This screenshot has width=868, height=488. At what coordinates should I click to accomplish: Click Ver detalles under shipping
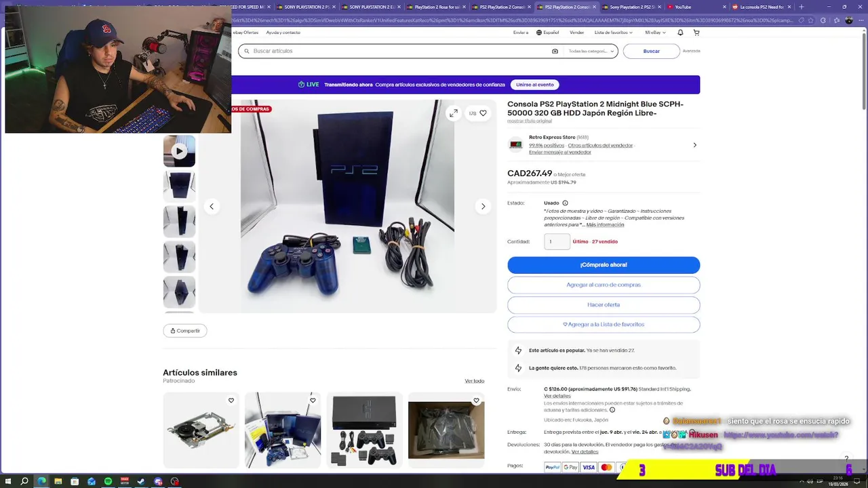tap(557, 396)
